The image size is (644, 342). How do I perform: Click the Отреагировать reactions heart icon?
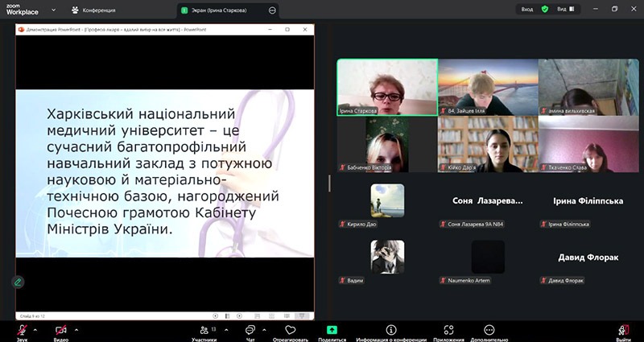[x=290, y=330]
